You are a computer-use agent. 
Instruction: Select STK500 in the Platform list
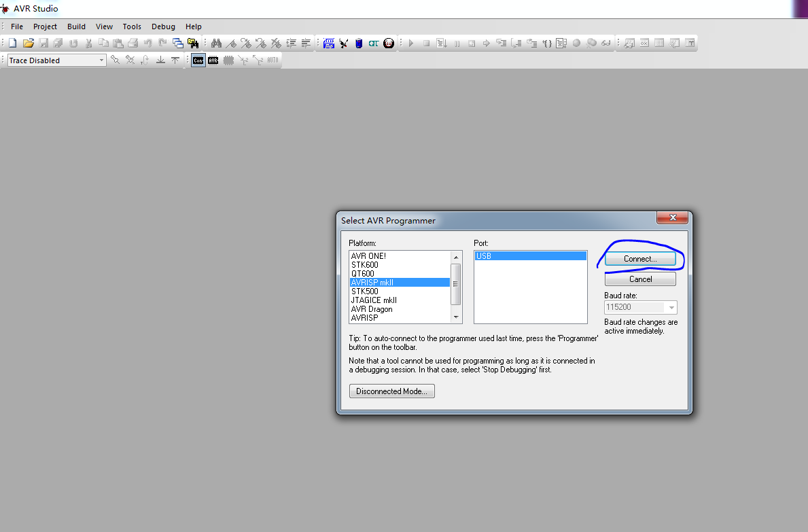coord(400,291)
